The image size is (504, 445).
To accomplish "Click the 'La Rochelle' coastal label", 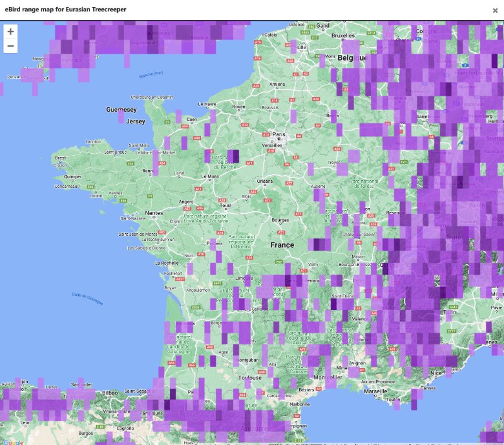I will (x=166, y=263).
